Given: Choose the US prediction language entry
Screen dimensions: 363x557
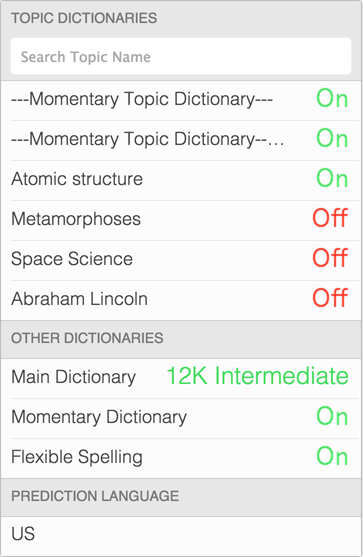Looking at the screenshot, I should 181,534.
